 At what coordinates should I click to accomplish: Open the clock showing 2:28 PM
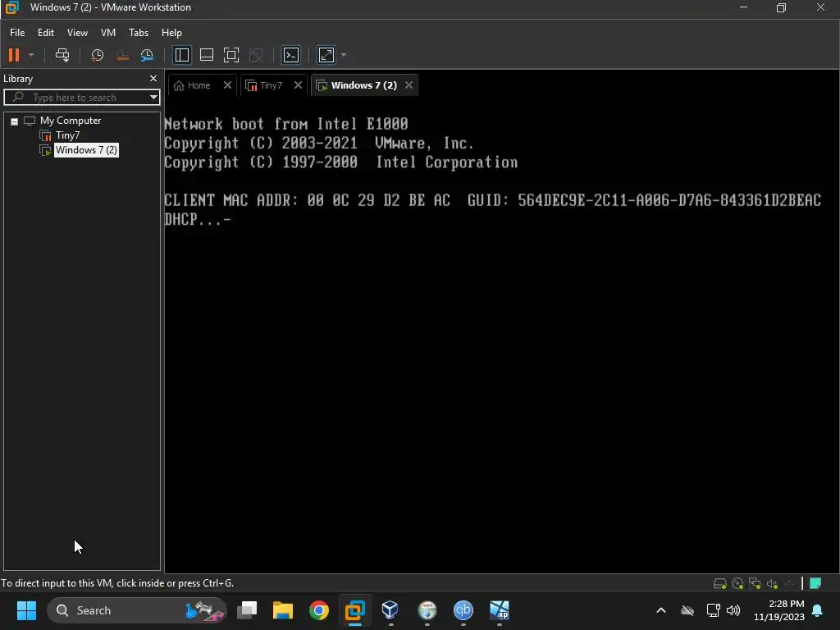pos(779,610)
